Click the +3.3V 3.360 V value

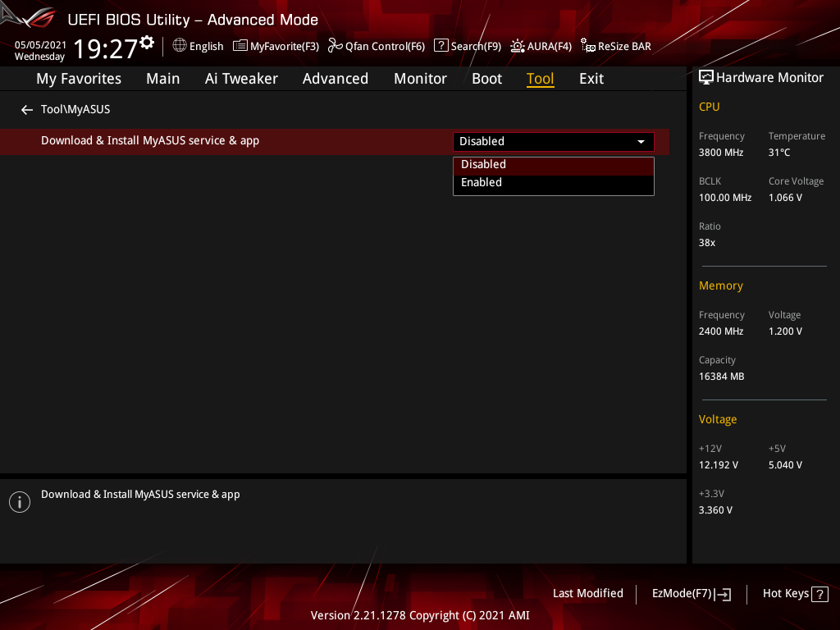[715, 510]
